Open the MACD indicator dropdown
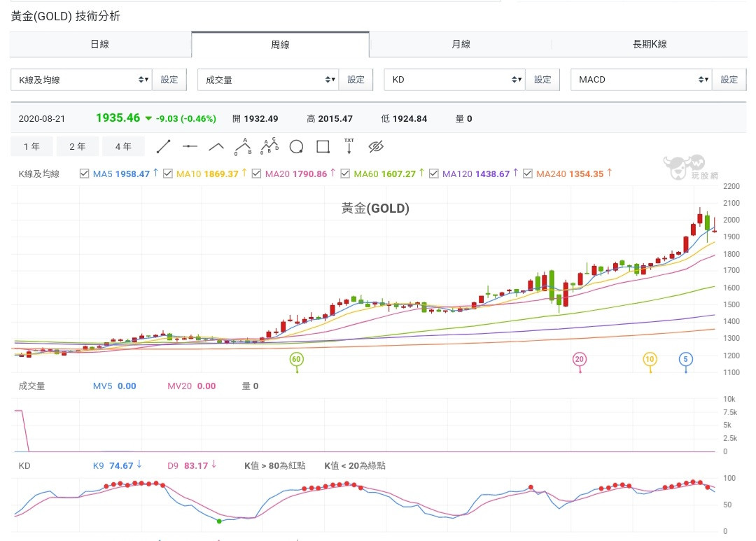 [x=640, y=80]
